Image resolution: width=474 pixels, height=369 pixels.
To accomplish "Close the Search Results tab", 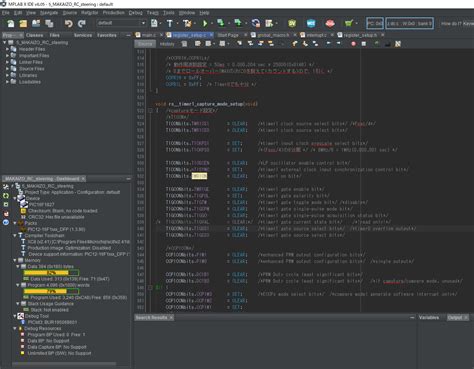I will [x=171, y=318].
